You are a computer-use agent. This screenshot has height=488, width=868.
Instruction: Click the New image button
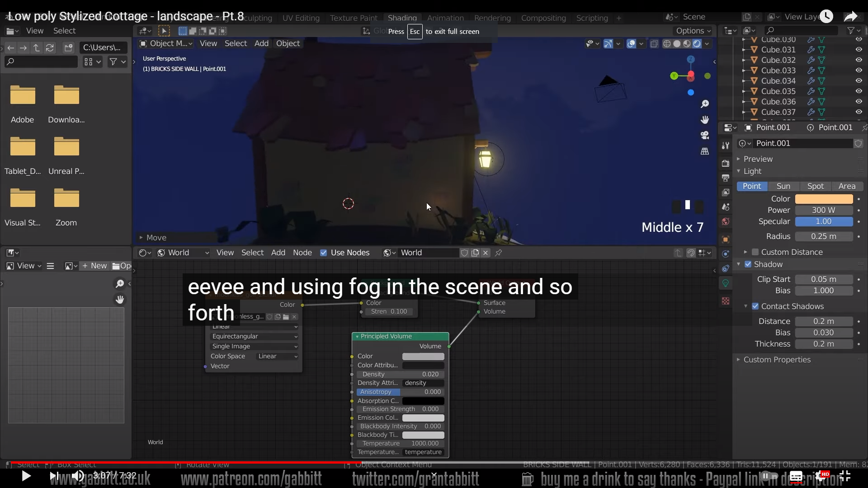point(94,266)
